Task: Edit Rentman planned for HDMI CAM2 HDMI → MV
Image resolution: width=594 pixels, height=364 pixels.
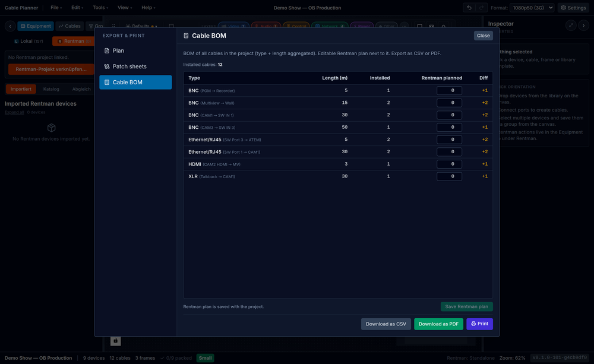Action: (x=449, y=164)
